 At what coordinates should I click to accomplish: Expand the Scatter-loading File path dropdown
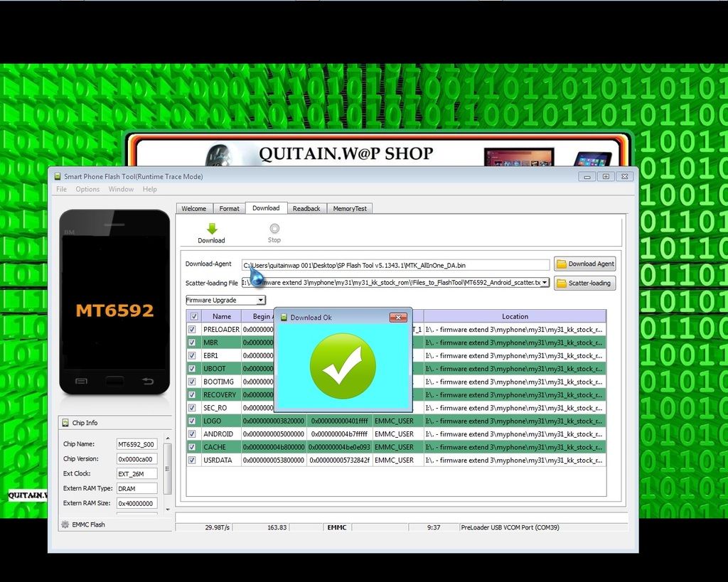pyautogui.click(x=545, y=283)
